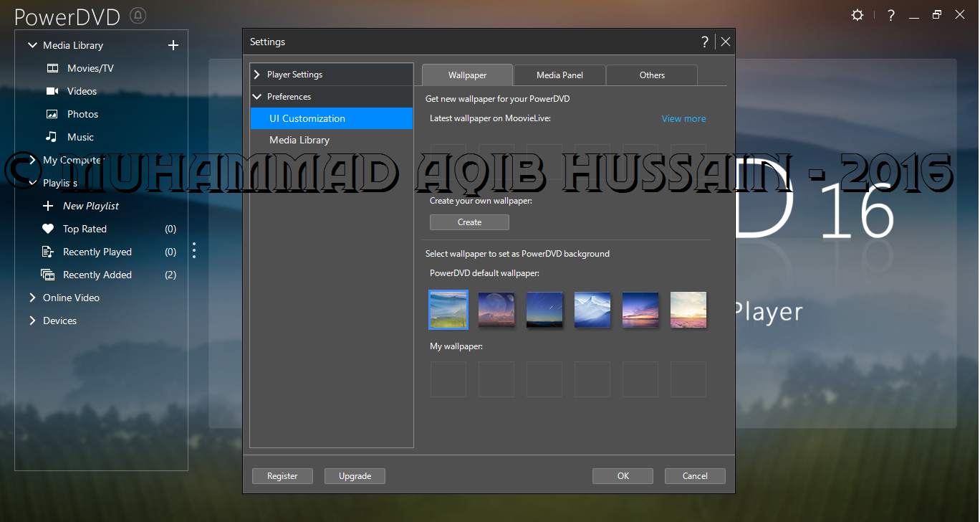Collapse Preferences in Settings tree
Screen dimensions: 980x522
257,97
